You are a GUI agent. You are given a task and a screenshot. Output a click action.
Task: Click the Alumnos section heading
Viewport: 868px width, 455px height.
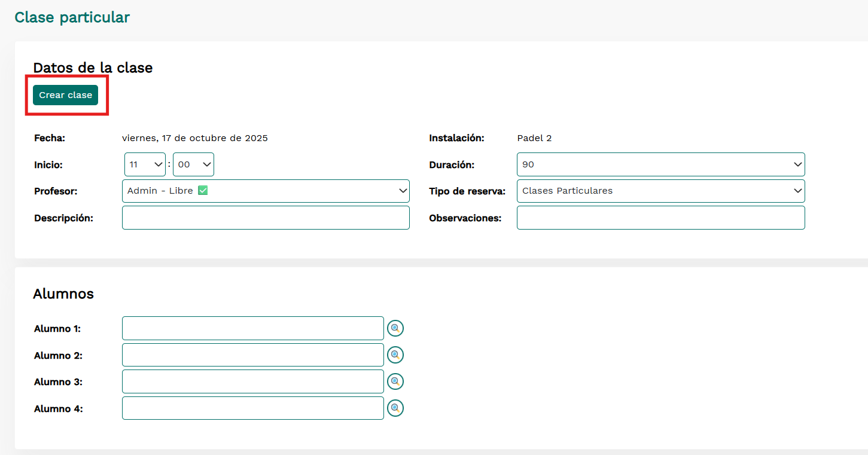pyautogui.click(x=63, y=294)
